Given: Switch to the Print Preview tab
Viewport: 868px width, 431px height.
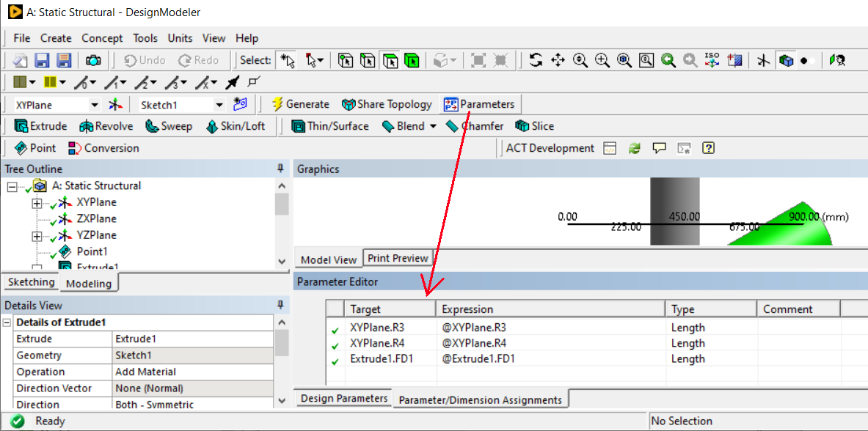Looking at the screenshot, I should click(398, 258).
